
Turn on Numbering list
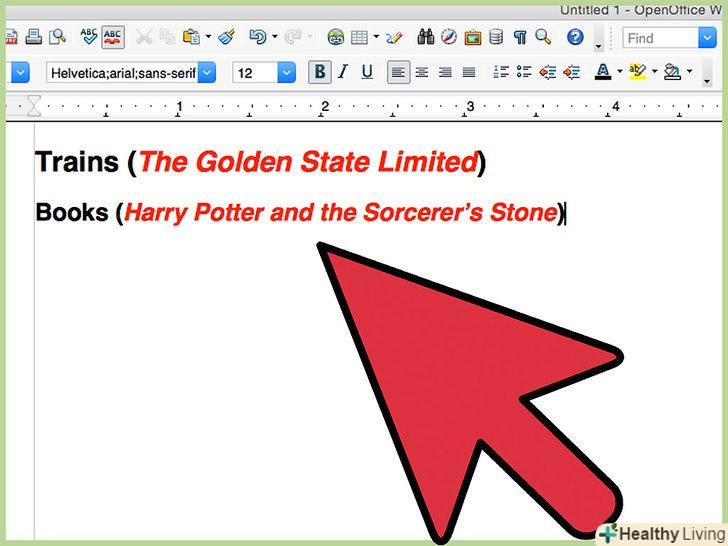500,72
